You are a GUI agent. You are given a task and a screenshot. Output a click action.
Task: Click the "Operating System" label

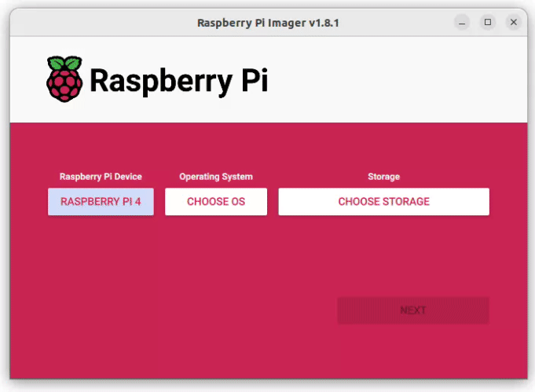coord(216,177)
